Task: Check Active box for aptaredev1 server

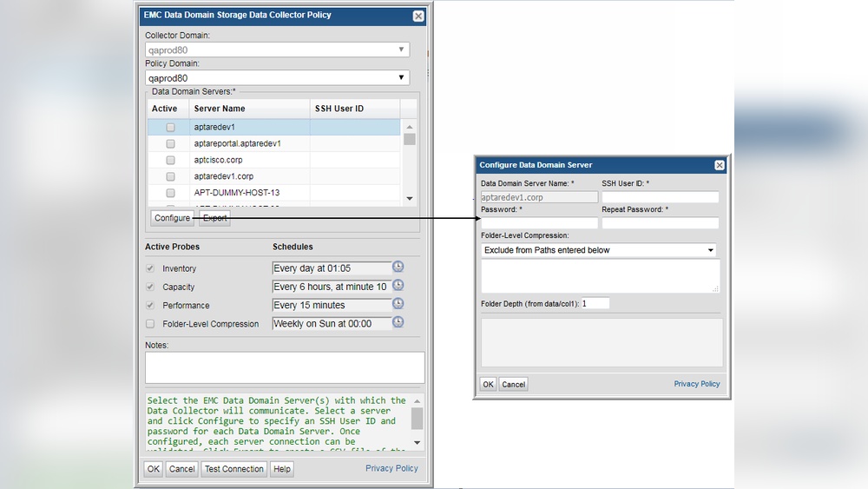Action: (x=170, y=128)
